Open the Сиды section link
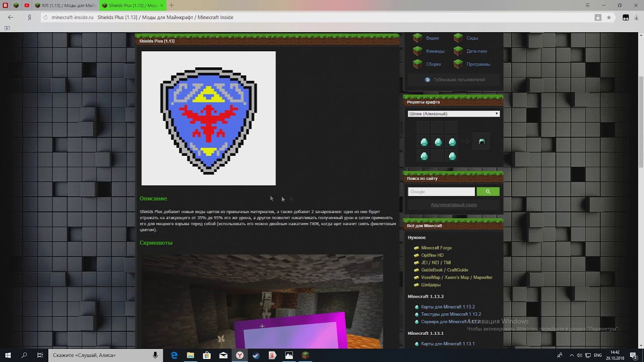This screenshot has height=362, width=644. pyautogui.click(x=472, y=38)
